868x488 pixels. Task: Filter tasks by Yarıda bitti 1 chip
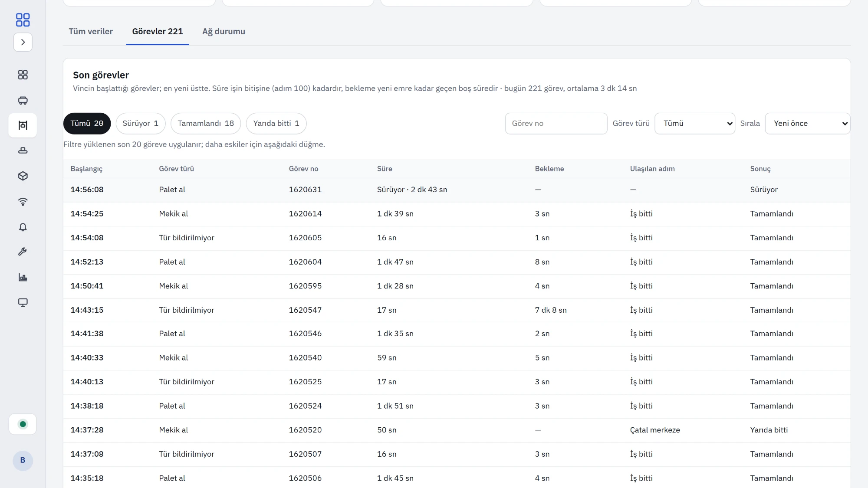pyautogui.click(x=276, y=124)
